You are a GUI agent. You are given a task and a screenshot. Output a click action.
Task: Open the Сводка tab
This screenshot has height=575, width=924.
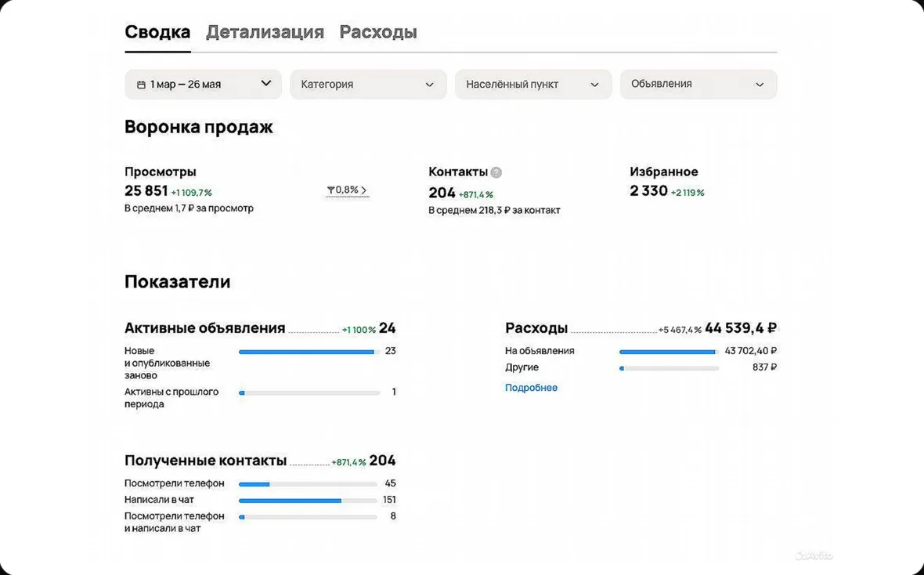(x=157, y=32)
